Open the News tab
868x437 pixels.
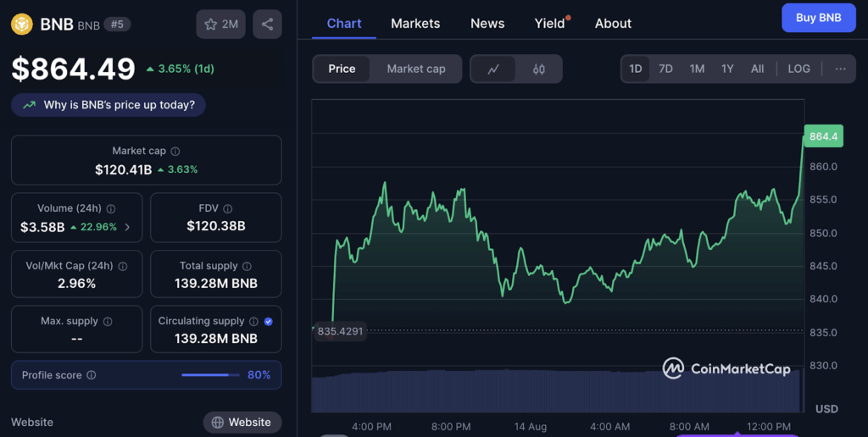[487, 24]
